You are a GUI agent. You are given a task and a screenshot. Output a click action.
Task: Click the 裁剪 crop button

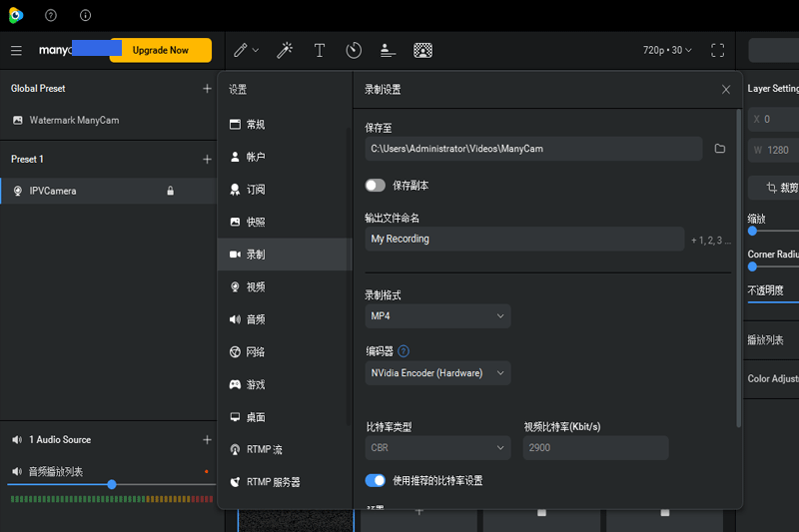[x=775, y=188]
